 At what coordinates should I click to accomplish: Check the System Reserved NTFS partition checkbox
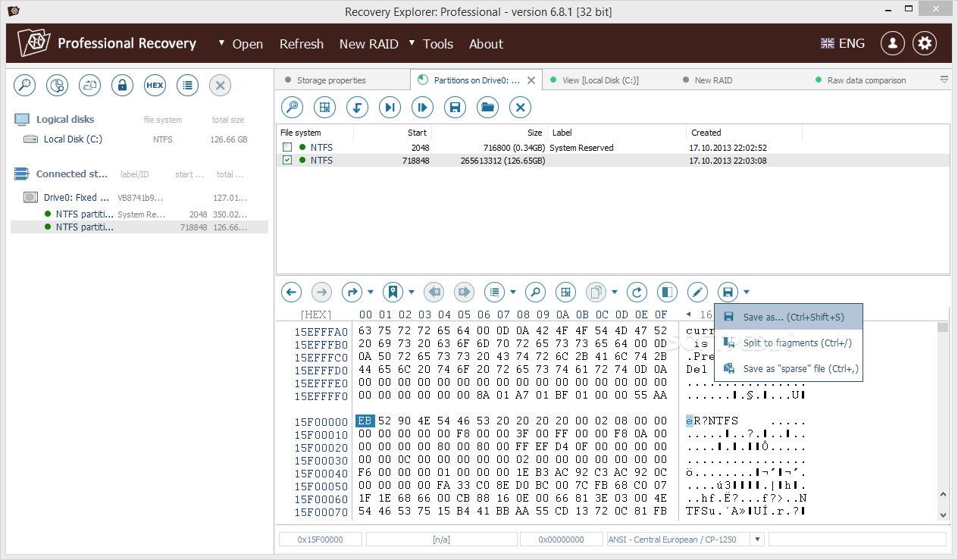(286, 147)
